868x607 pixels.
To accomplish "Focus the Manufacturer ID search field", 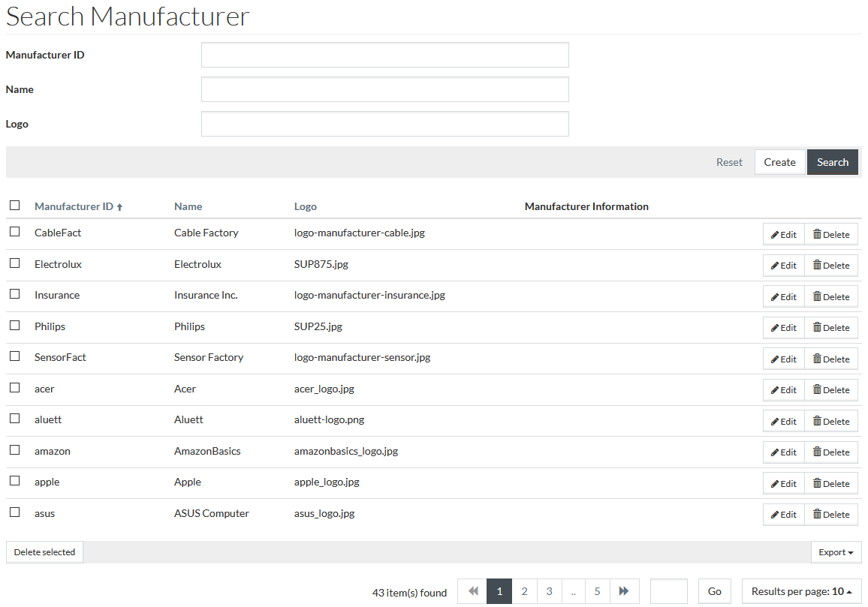I will coord(384,55).
